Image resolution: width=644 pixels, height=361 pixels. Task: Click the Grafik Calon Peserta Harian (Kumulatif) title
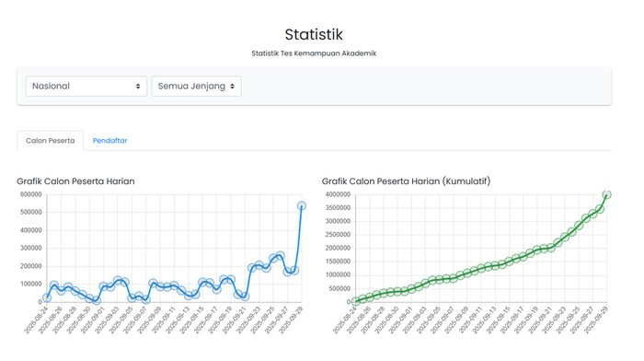point(407,181)
